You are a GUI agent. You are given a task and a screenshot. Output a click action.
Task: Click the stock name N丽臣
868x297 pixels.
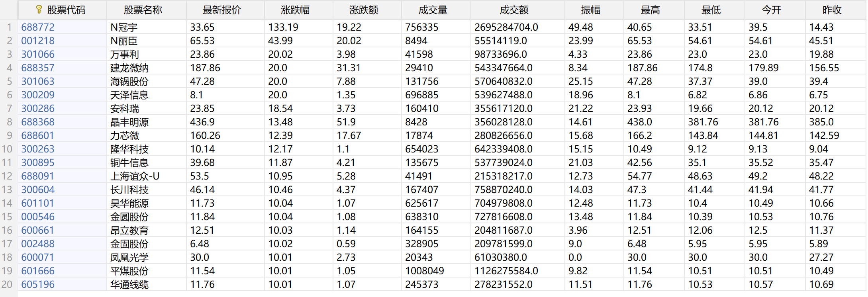(x=124, y=41)
